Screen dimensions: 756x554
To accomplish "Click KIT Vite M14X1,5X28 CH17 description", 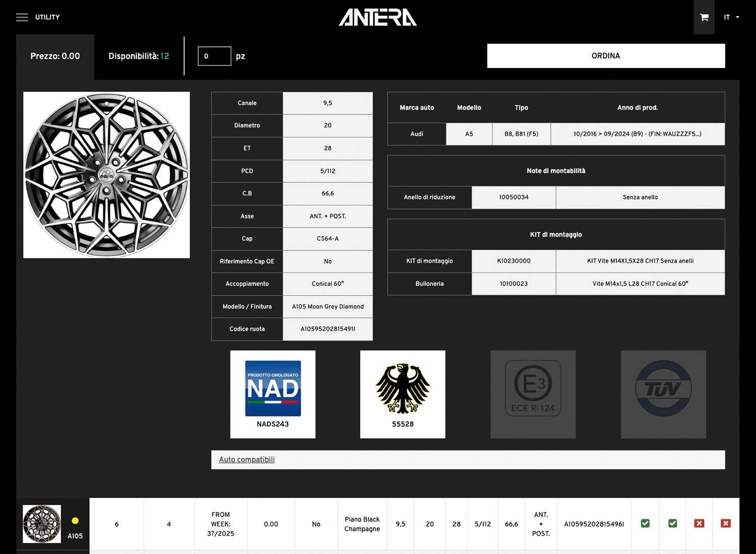I will tap(640, 261).
